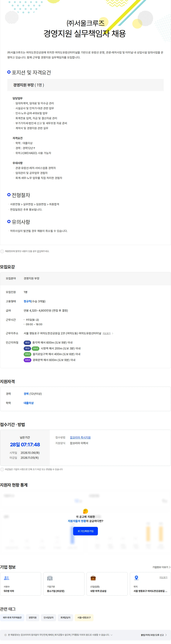The width and height of the screenshot is (171, 644).
Task: Open 지도보기 link next to work address
Action: [106, 333]
